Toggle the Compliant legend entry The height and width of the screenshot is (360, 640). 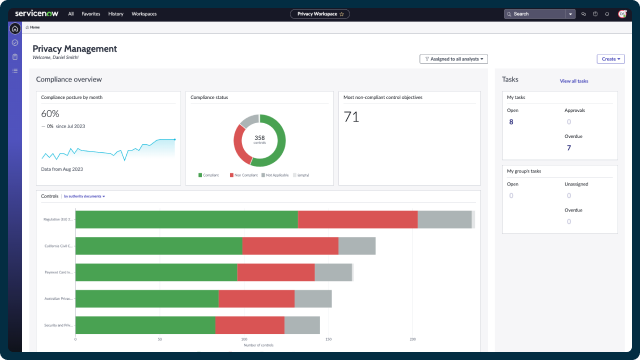click(x=209, y=175)
